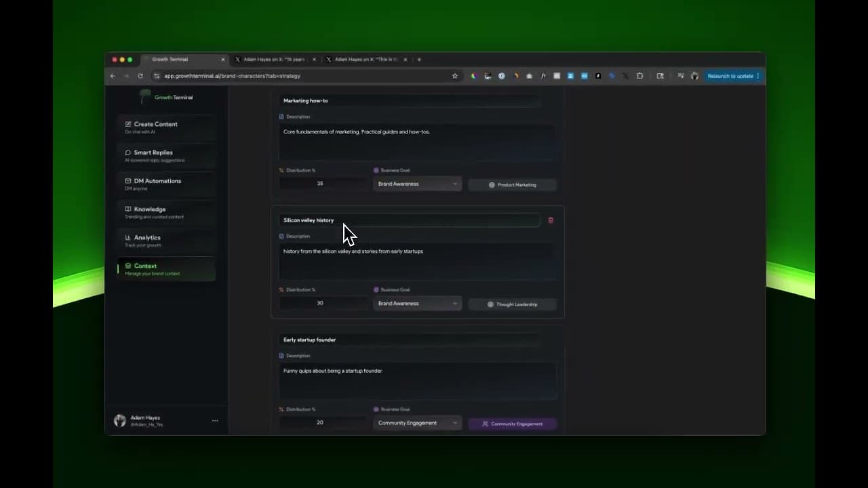
Task: Open browser extensions puzzle icon
Action: [x=639, y=76]
